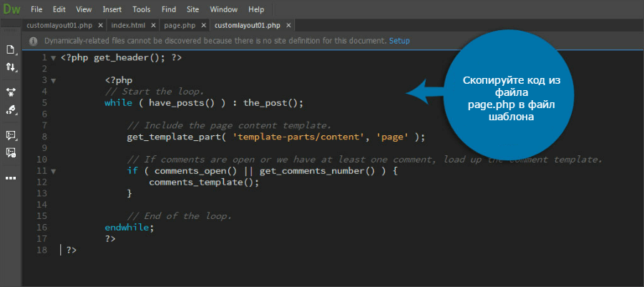Click the '// Start the loop.' comment
Screen dimensions: 644x287
[155, 92]
